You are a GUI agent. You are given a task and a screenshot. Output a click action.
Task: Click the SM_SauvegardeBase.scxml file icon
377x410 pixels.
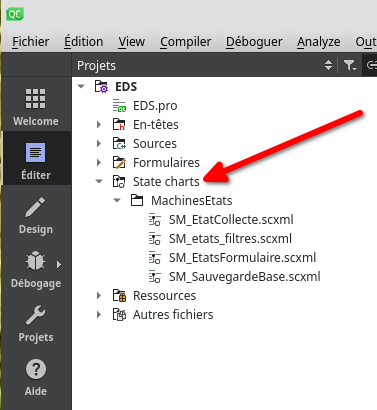tap(155, 277)
